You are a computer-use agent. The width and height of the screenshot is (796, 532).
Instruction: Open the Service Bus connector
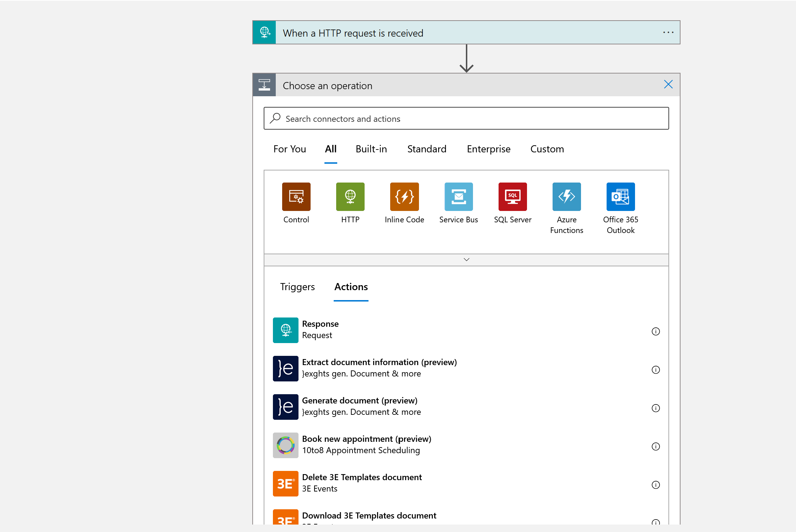pyautogui.click(x=458, y=197)
